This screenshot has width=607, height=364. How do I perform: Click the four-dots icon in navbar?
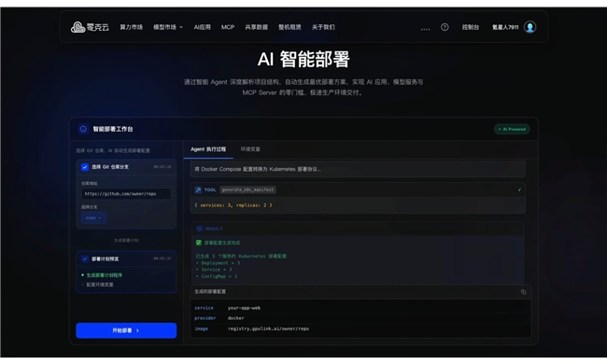pyautogui.click(x=425, y=29)
